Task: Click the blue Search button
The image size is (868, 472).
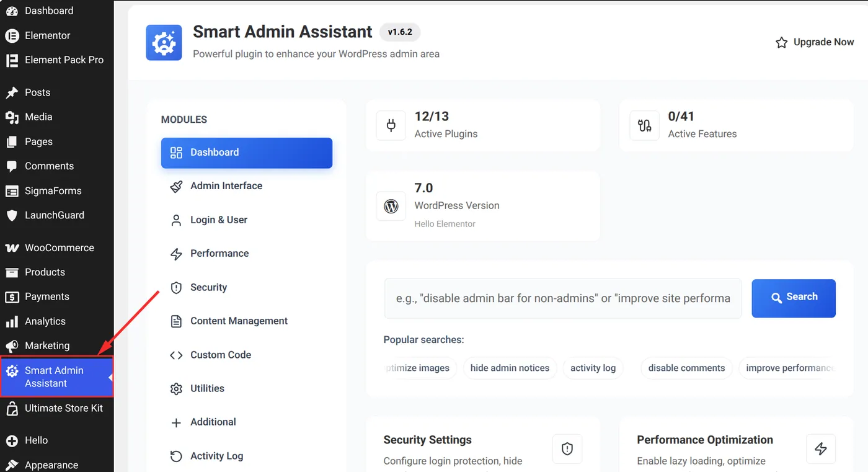Action: coord(794,298)
